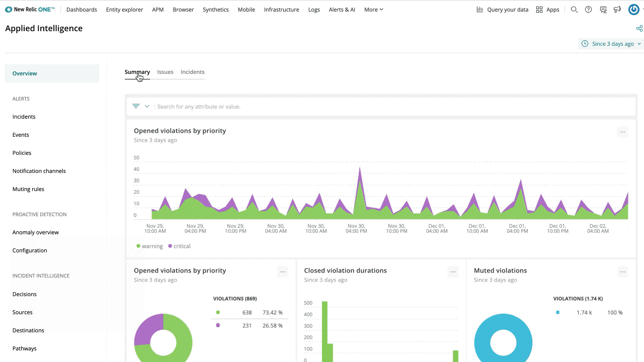Open the filter dropdown beside search bar
Image resolution: width=644 pixels, height=362 pixels.
(140, 107)
